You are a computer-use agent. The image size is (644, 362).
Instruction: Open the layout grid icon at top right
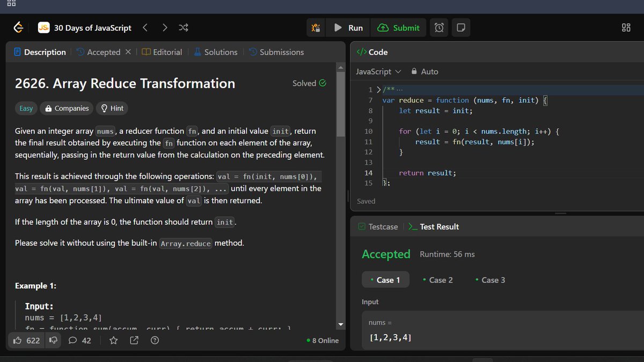pyautogui.click(x=626, y=28)
